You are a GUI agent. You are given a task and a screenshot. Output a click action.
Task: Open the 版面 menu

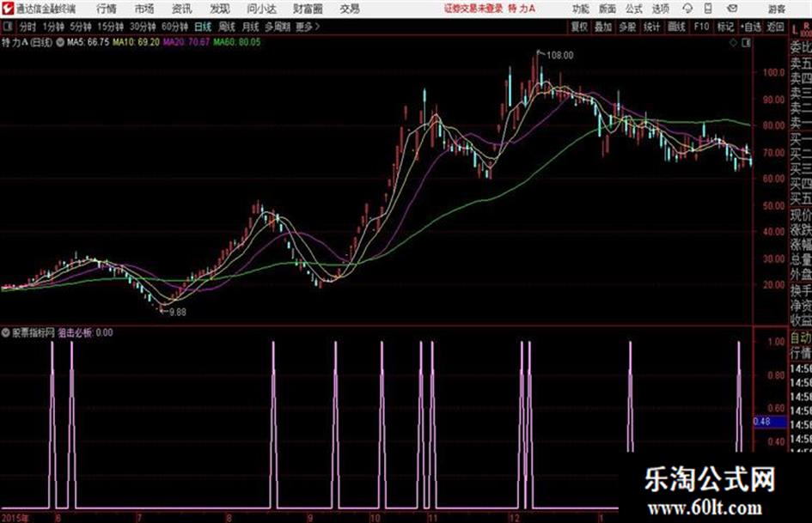[607, 9]
